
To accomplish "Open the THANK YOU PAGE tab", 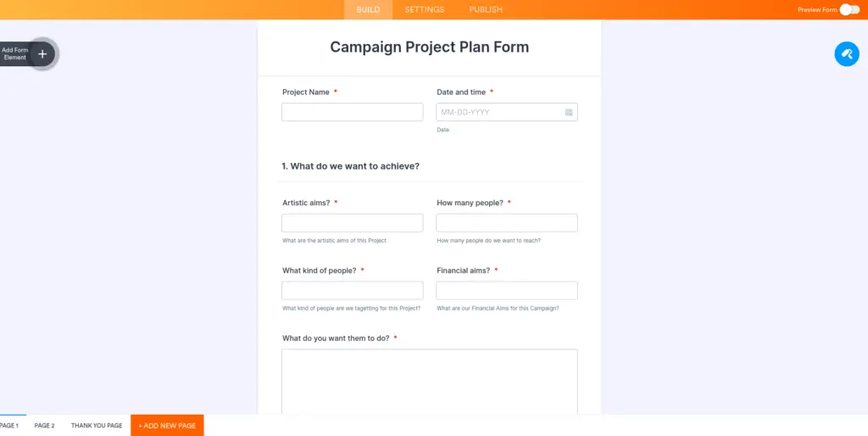I will click(97, 426).
